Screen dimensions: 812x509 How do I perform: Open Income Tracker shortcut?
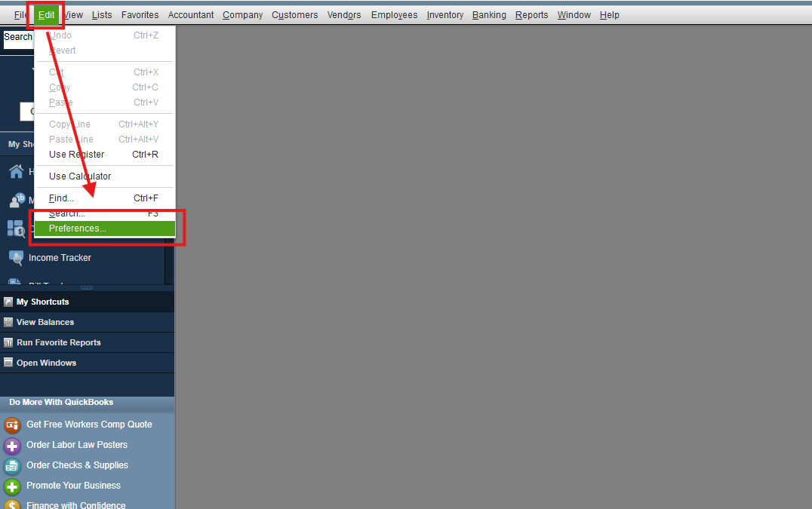(x=60, y=258)
